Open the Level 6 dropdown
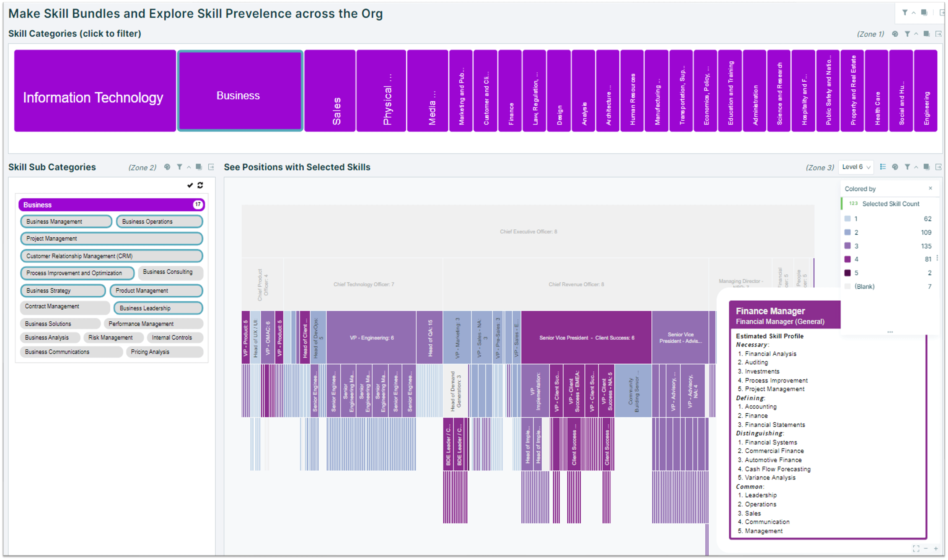948x560 pixels. tap(856, 167)
